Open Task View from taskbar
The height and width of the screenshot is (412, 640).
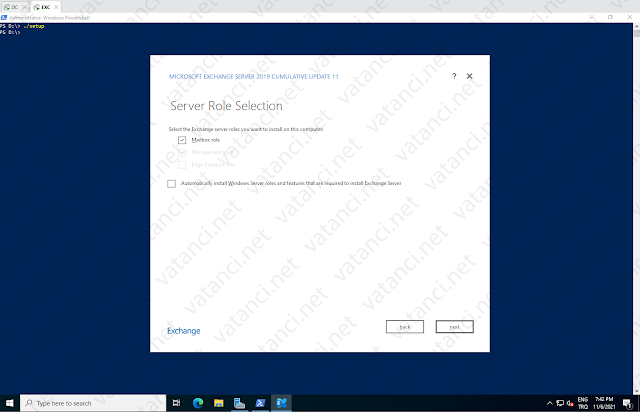coord(176,403)
